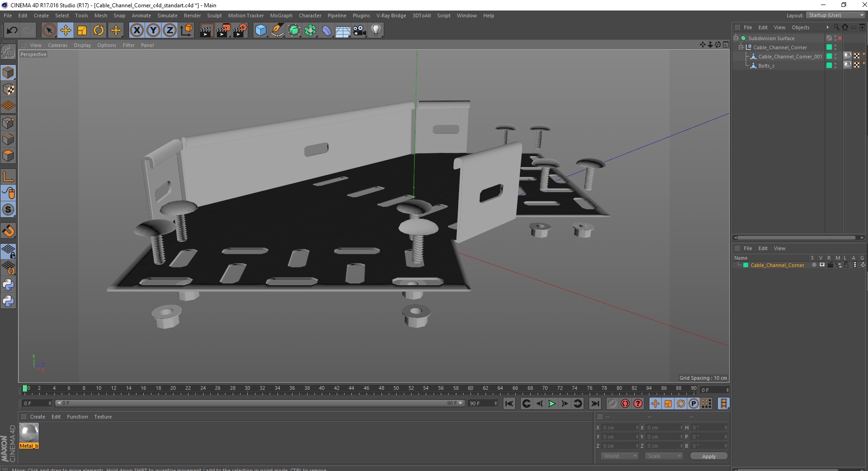
Task: Toggle layer color of Bolts_c
Action: click(829, 66)
